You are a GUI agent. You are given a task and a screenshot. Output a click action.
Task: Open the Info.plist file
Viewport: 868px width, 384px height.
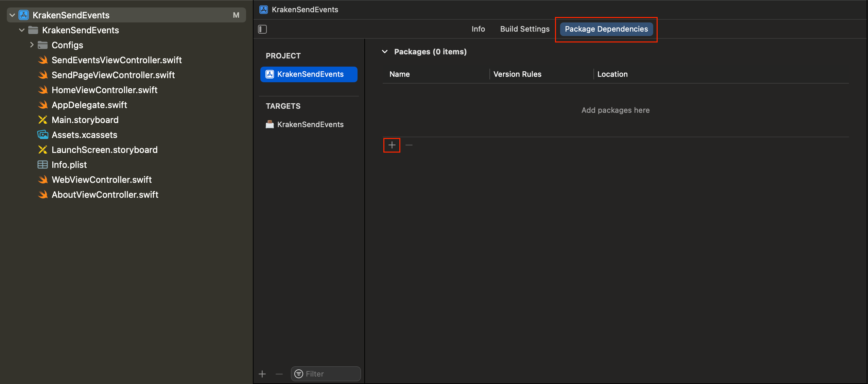(69, 165)
